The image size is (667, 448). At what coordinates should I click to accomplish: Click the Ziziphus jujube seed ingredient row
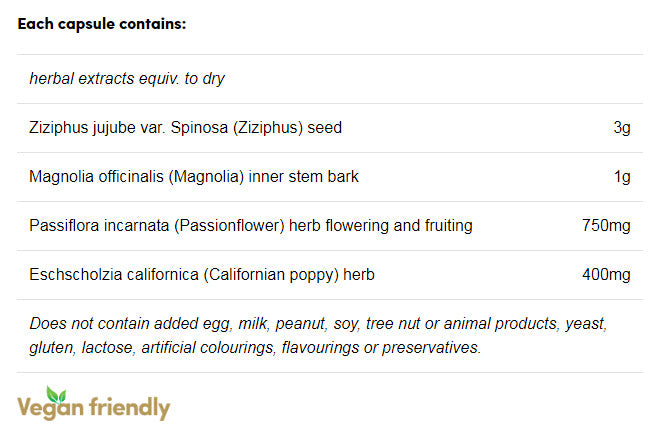(x=185, y=128)
